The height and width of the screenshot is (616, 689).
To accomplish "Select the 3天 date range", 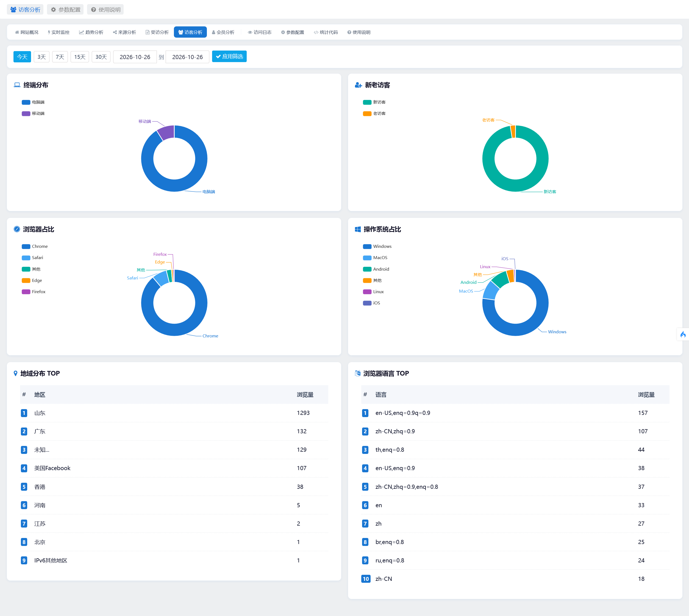I will pos(42,57).
